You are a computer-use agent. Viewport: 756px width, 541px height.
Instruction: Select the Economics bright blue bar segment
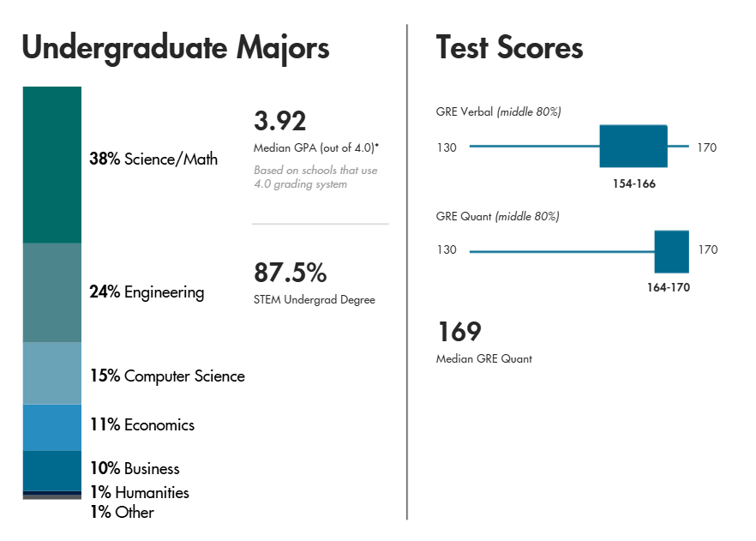coord(52,428)
